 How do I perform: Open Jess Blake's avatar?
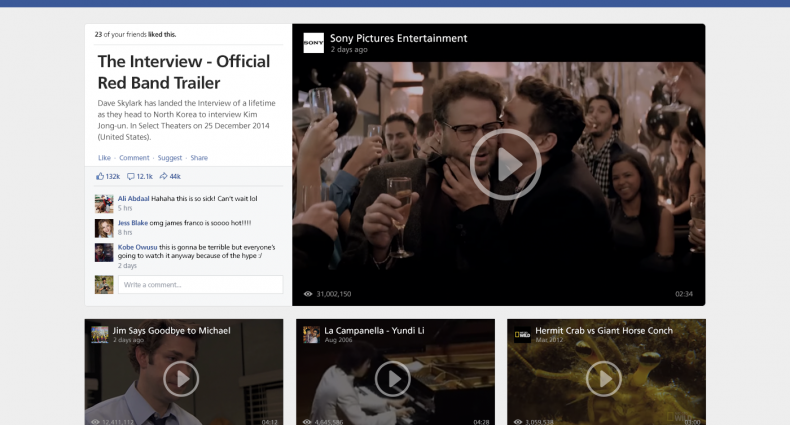coord(104,228)
